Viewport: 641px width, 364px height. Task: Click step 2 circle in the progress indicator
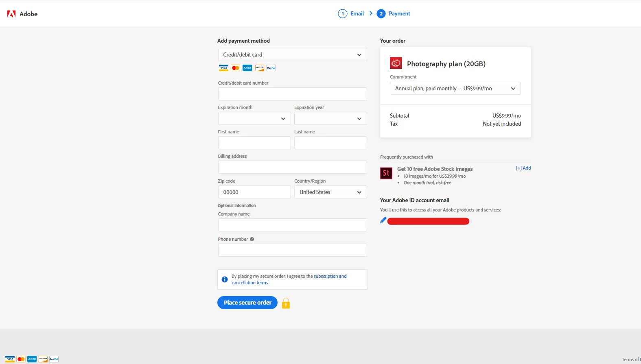(381, 14)
